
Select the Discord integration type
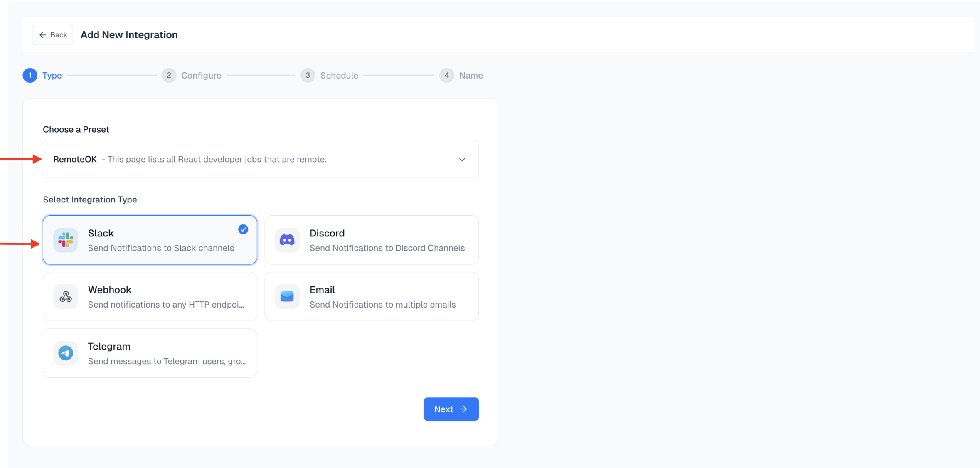371,240
